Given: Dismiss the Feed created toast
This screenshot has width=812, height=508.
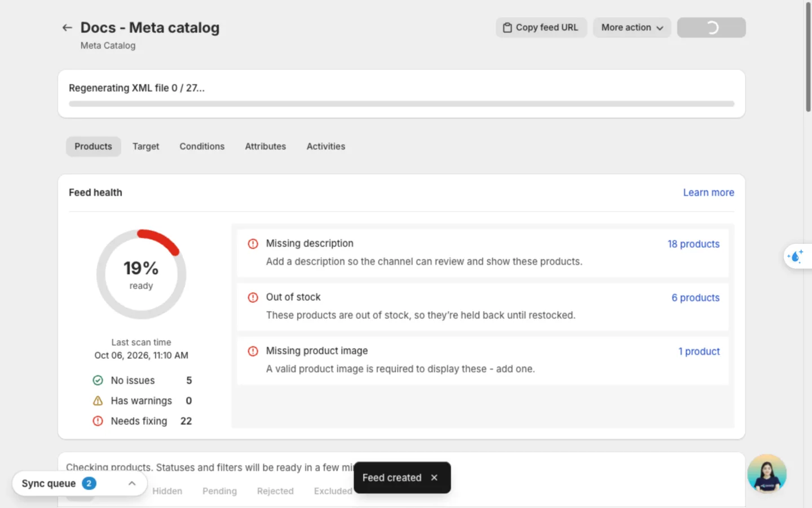Looking at the screenshot, I should tap(434, 478).
